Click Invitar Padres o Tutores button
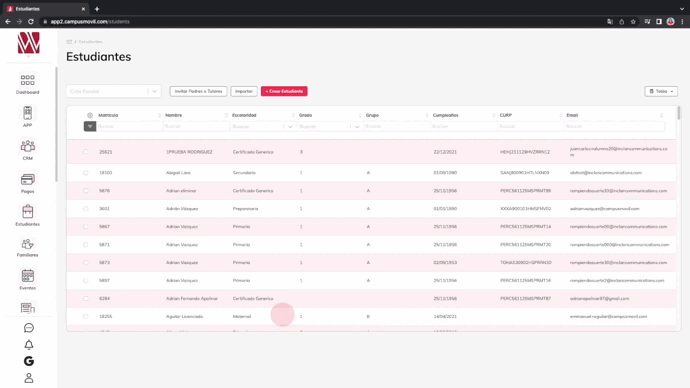This screenshot has width=690, height=388. pos(198,91)
